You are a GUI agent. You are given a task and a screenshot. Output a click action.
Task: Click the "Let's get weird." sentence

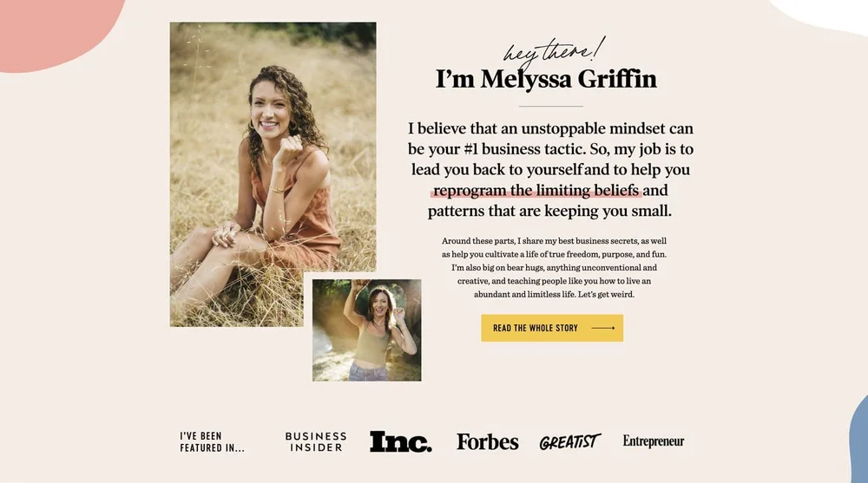point(606,294)
